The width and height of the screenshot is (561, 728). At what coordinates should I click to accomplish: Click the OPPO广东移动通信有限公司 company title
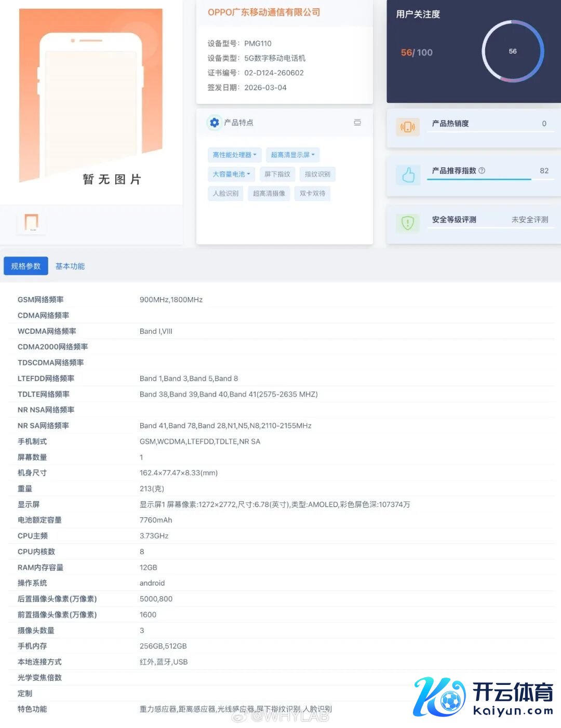click(264, 12)
